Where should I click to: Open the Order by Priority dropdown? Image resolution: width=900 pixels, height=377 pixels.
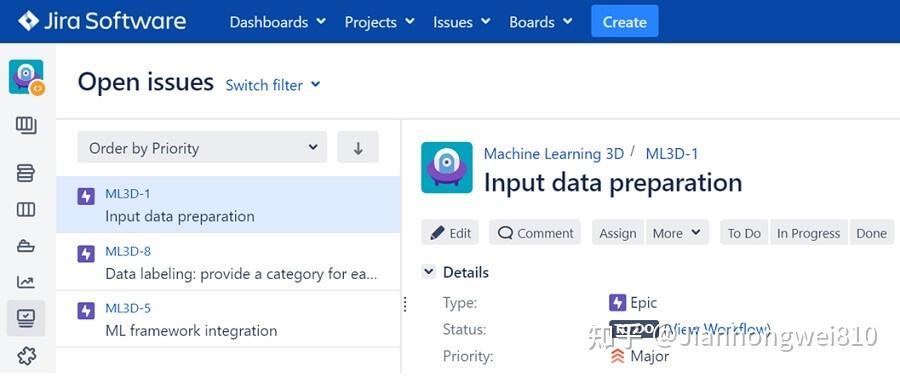coord(202,147)
